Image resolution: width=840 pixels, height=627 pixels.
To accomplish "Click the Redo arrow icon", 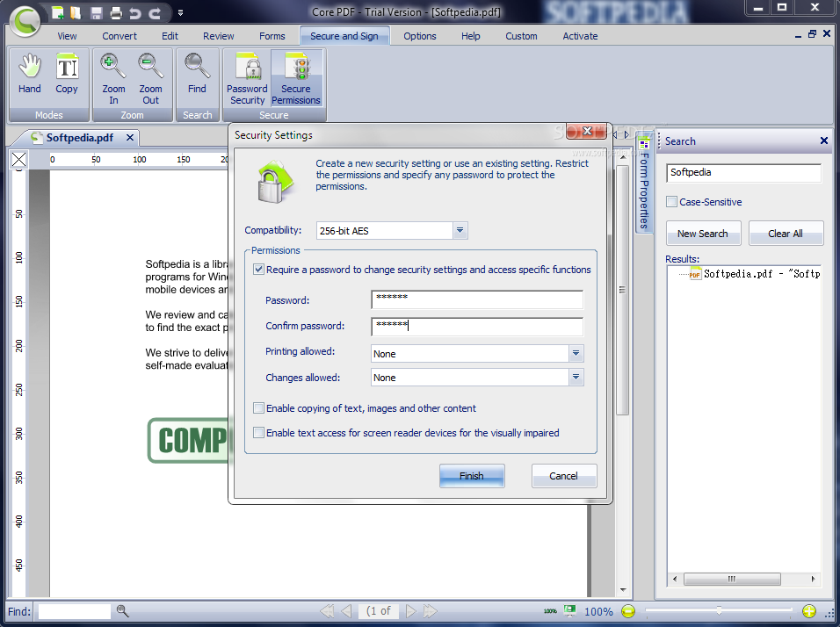I will 155,13.
